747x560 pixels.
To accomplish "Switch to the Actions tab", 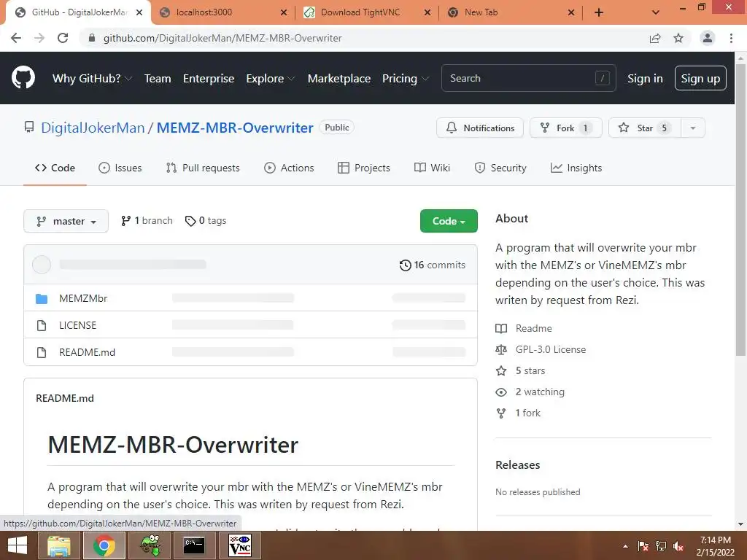I will point(289,168).
